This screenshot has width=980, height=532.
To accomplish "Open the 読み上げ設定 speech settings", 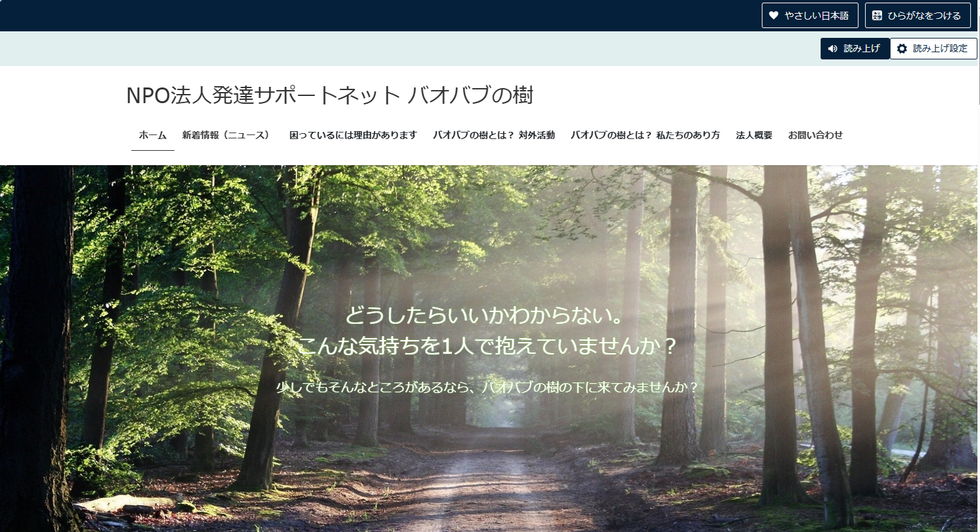I will pyautogui.click(x=933, y=48).
